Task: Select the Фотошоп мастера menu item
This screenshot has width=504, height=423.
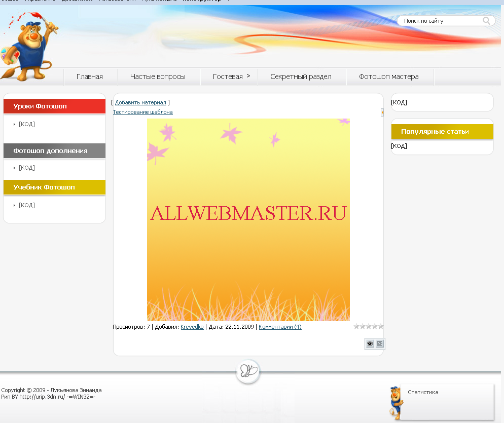Action: click(x=389, y=77)
